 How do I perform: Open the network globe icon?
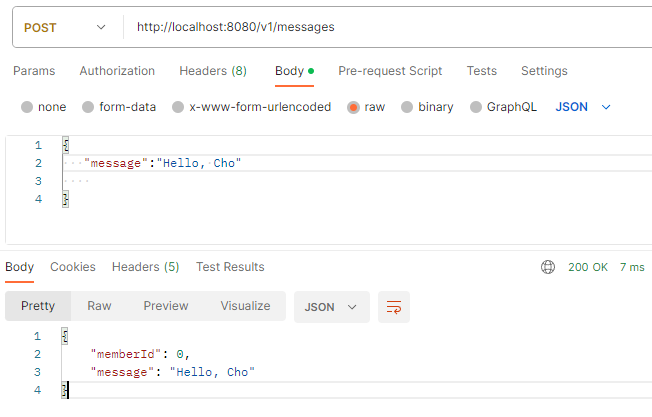(x=548, y=267)
